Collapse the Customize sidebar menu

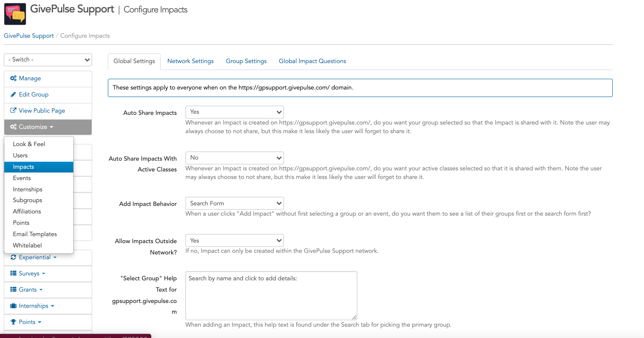tap(48, 127)
